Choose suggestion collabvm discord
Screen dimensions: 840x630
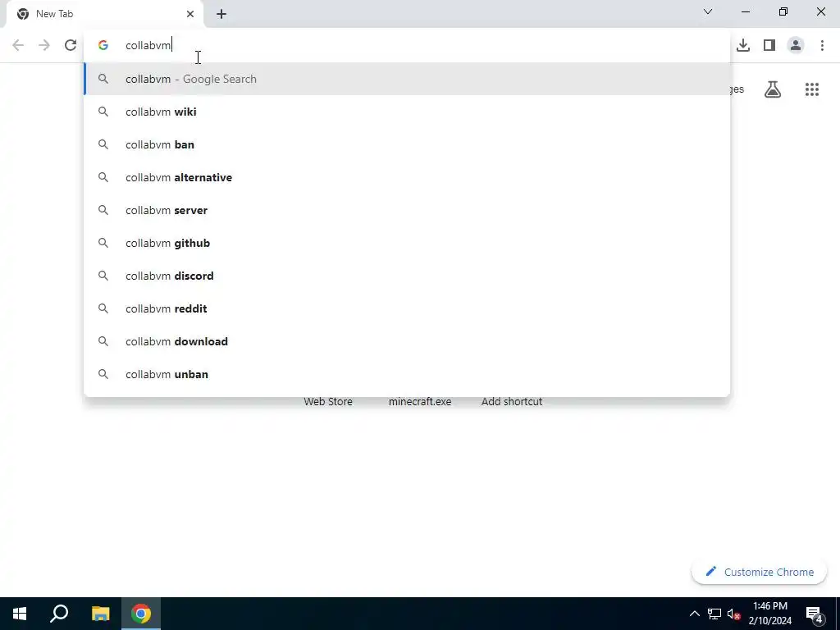point(407,276)
